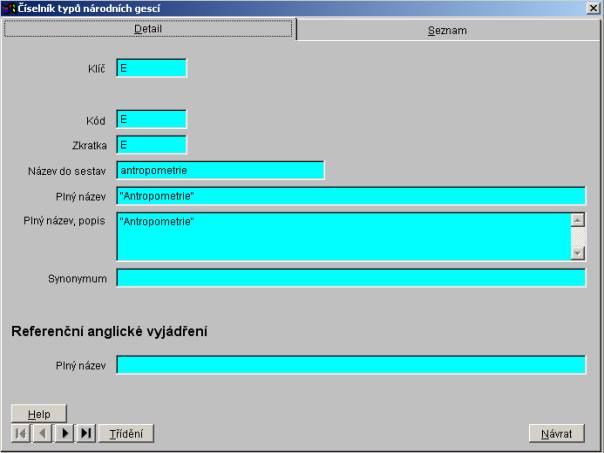This screenshot has height=453, width=604.
Task: Click the empty Synonymum field
Action: [x=351, y=278]
